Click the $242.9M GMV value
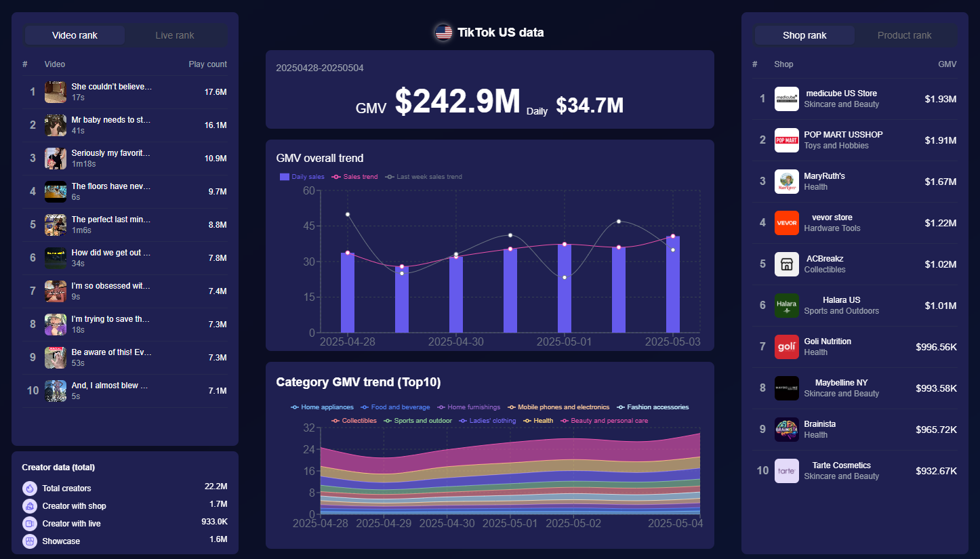This screenshot has width=980, height=559. pyautogui.click(x=457, y=102)
